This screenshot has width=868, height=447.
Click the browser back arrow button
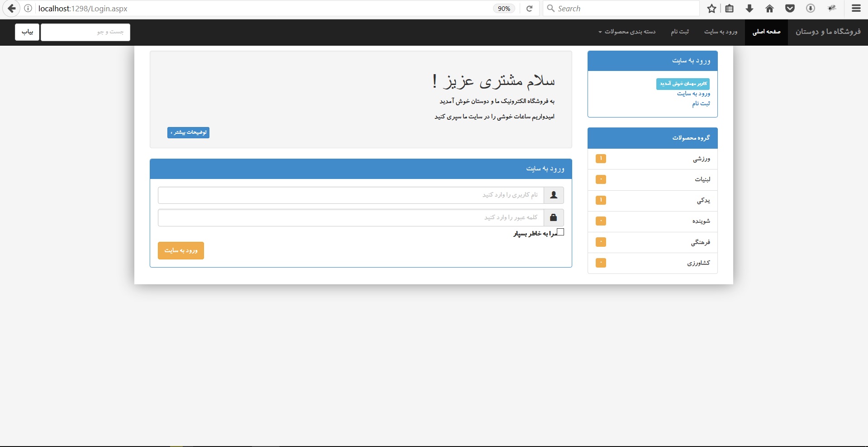[x=12, y=9]
